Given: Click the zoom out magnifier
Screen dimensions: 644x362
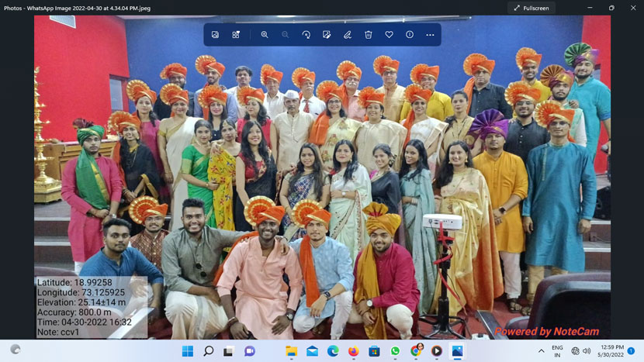Looking at the screenshot, I should pos(285,35).
